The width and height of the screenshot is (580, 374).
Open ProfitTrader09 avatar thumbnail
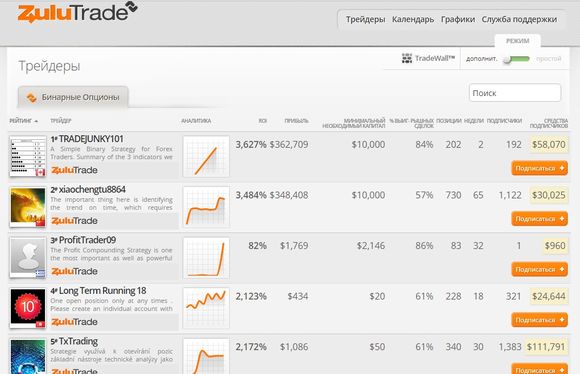click(x=28, y=257)
